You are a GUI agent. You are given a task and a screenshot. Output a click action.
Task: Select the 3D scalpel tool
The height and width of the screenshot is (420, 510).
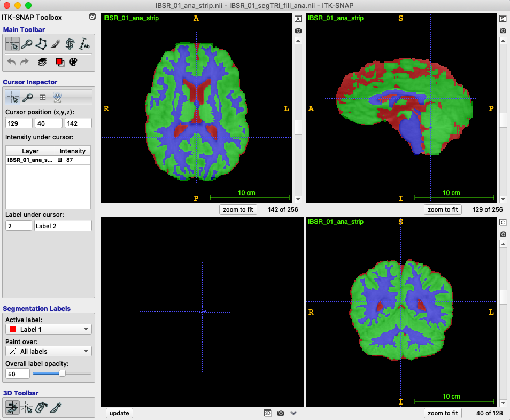pyautogui.click(x=55, y=408)
